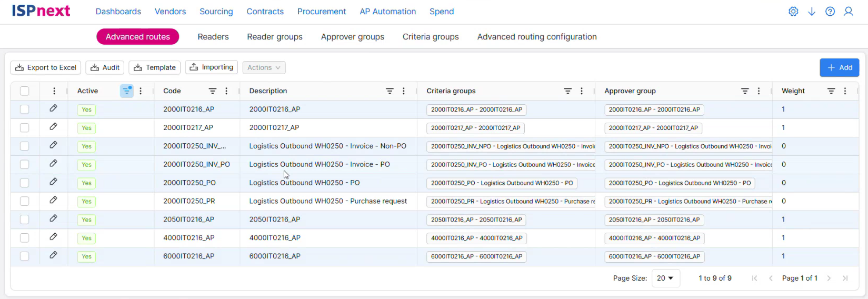Screen dimensions: 868x299
Task: Open Code column three-dot menu
Action: (226, 91)
